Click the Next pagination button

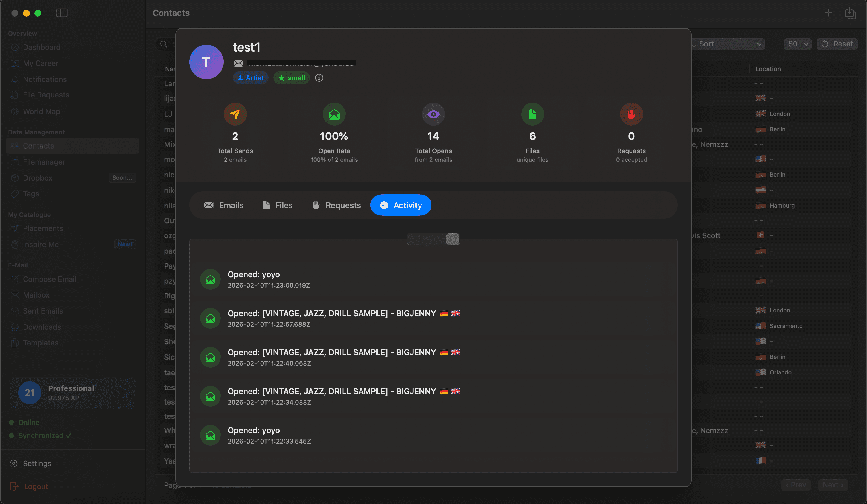(833, 485)
